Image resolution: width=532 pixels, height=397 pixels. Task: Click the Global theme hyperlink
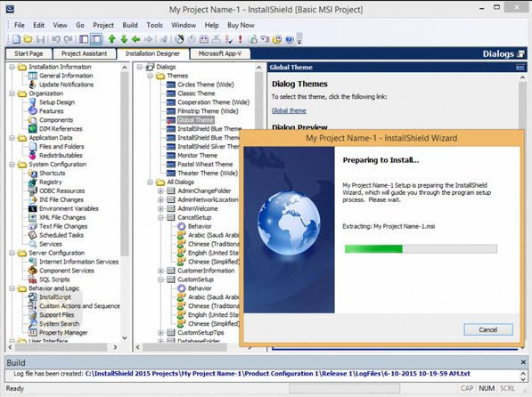tap(289, 110)
